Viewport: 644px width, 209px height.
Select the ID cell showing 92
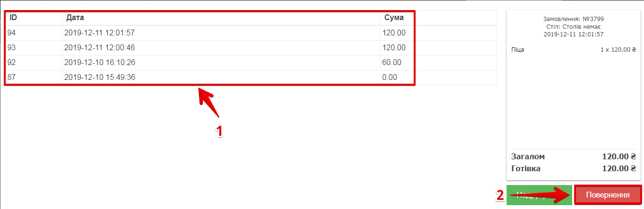point(12,63)
